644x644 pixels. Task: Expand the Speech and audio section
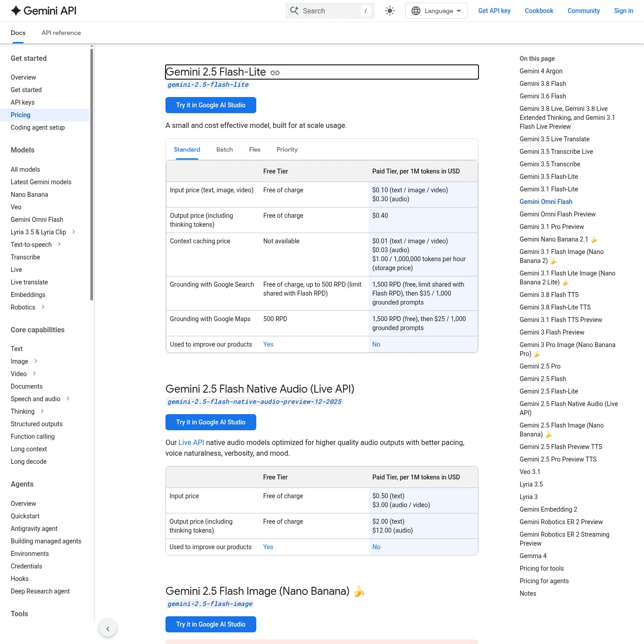68,398
